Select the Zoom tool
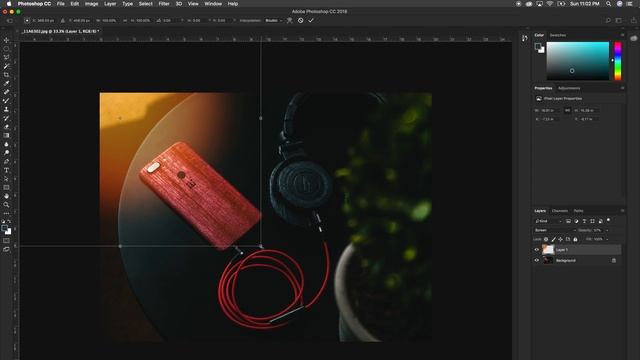640x360 pixels. click(x=6, y=204)
